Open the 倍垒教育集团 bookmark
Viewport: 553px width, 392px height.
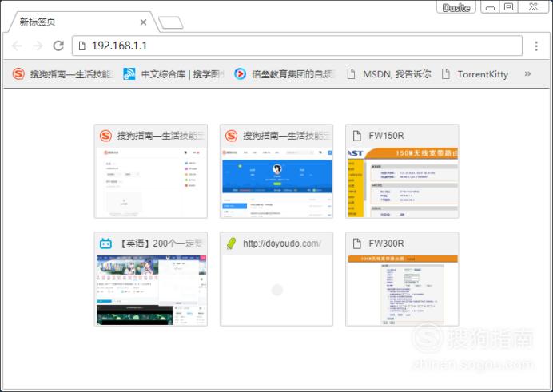pyautogui.click(x=284, y=74)
